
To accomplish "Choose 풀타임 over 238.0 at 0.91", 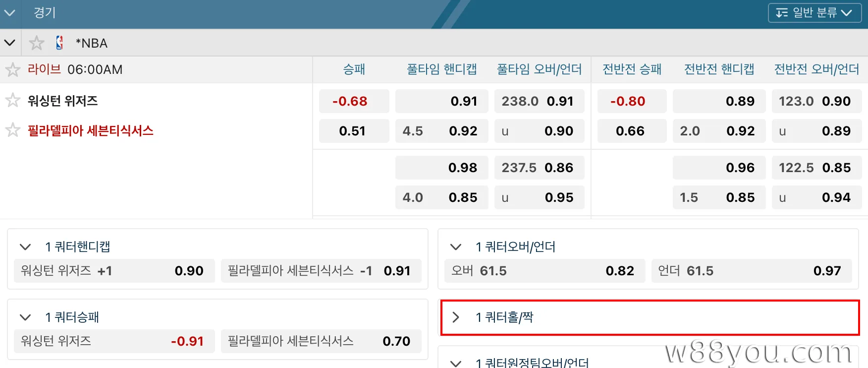I will point(539,101).
